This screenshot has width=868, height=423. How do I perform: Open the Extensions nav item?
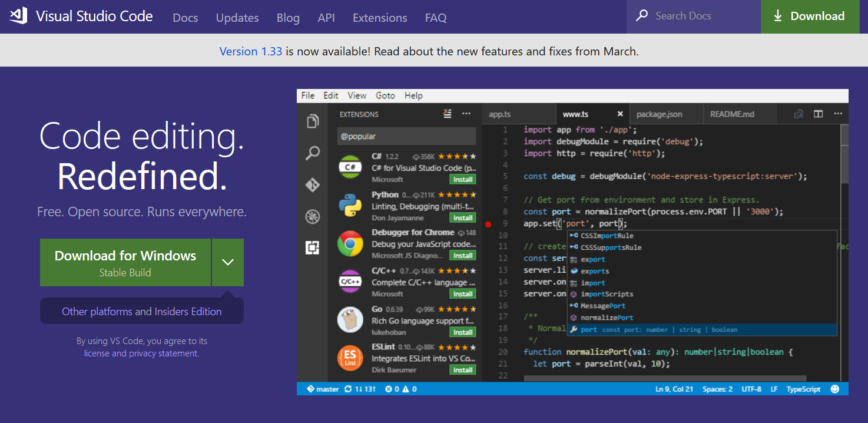coord(380,18)
